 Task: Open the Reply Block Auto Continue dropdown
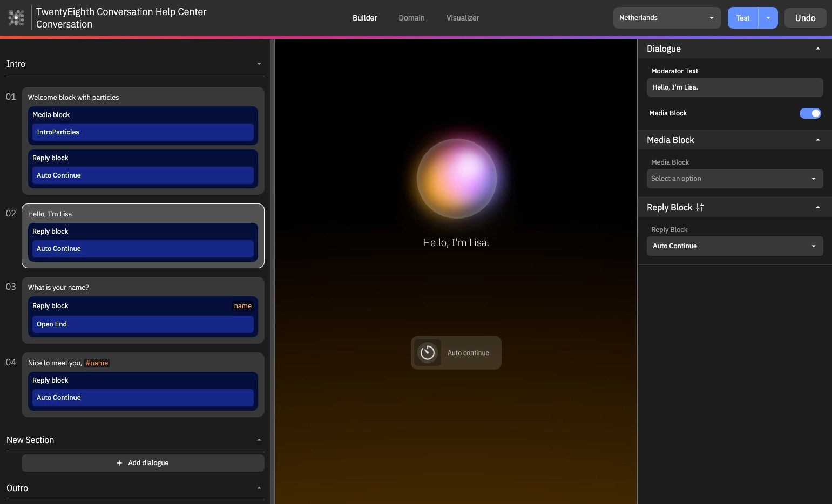pyautogui.click(x=735, y=246)
